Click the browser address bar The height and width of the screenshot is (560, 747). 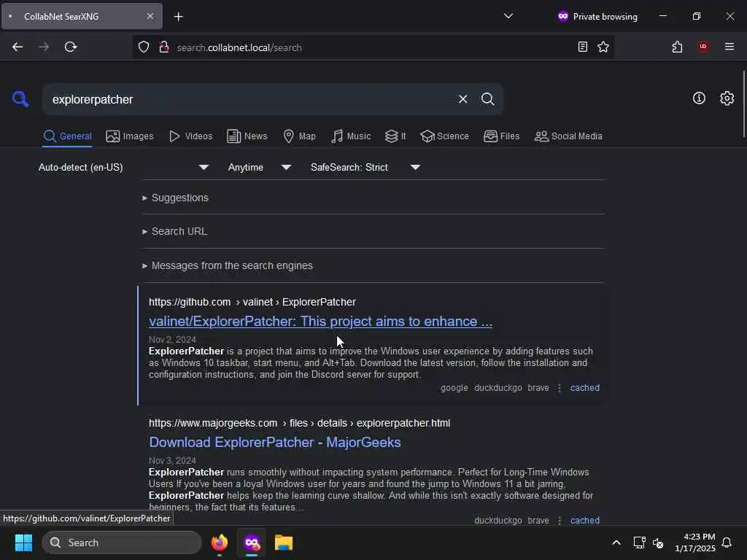click(371, 47)
